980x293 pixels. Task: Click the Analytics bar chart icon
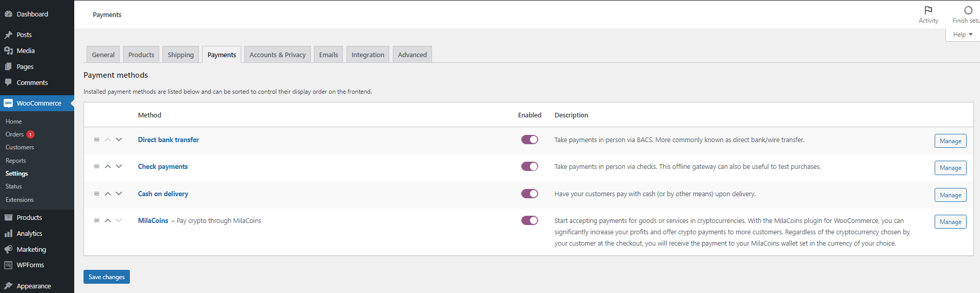pyautogui.click(x=8, y=233)
